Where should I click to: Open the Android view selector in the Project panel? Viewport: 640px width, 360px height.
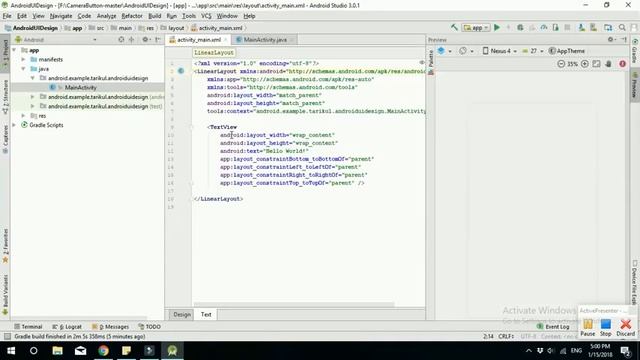click(x=56, y=40)
